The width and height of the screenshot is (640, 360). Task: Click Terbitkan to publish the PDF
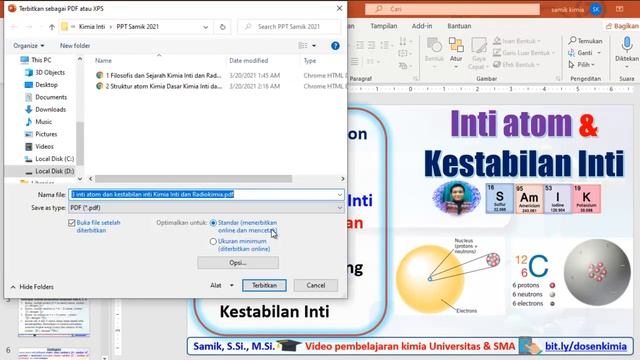264,285
